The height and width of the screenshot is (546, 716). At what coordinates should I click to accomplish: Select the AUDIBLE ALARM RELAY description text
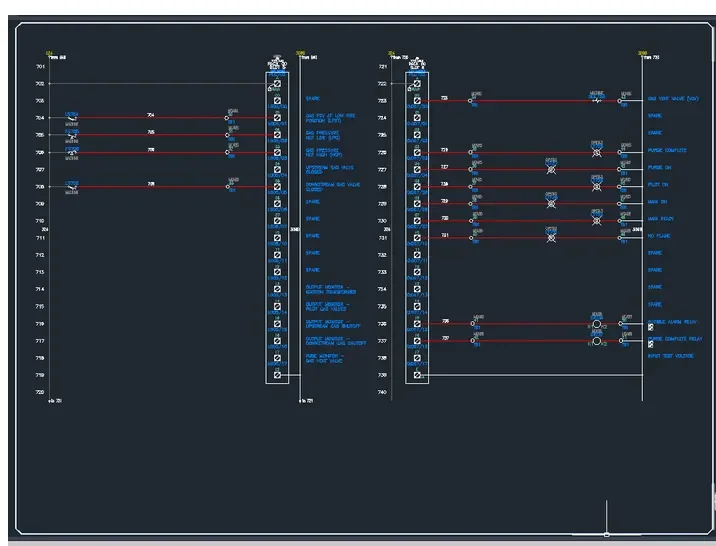pyautogui.click(x=672, y=322)
